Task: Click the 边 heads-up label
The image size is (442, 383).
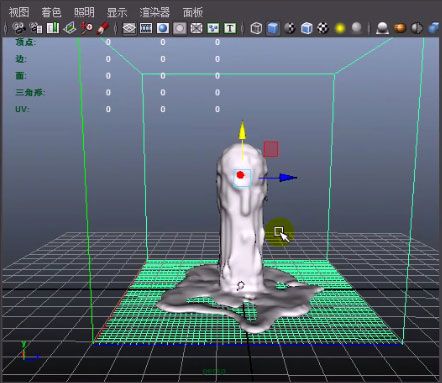Action: 21,59
